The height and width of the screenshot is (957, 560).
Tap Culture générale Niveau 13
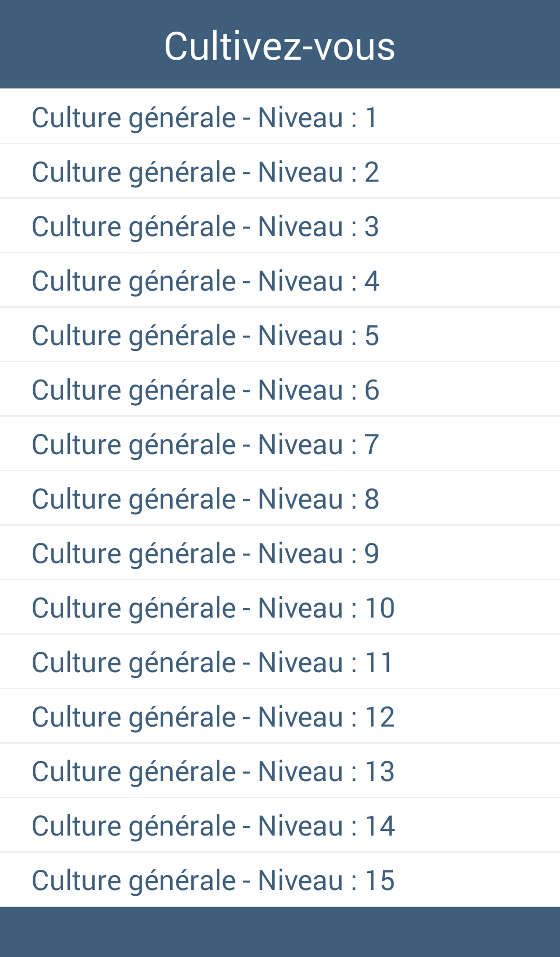pyautogui.click(x=280, y=771)
